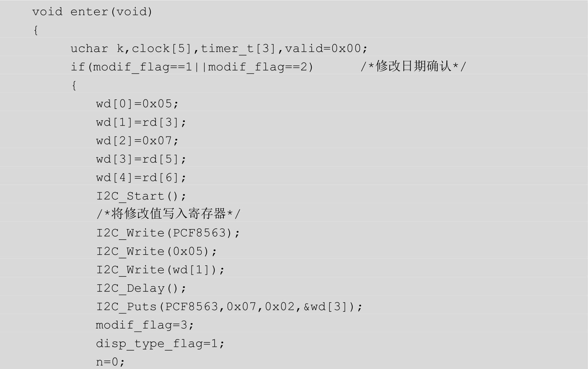
Task: Click the "void enter(void)" function declaration
Action: pos(92,12)
